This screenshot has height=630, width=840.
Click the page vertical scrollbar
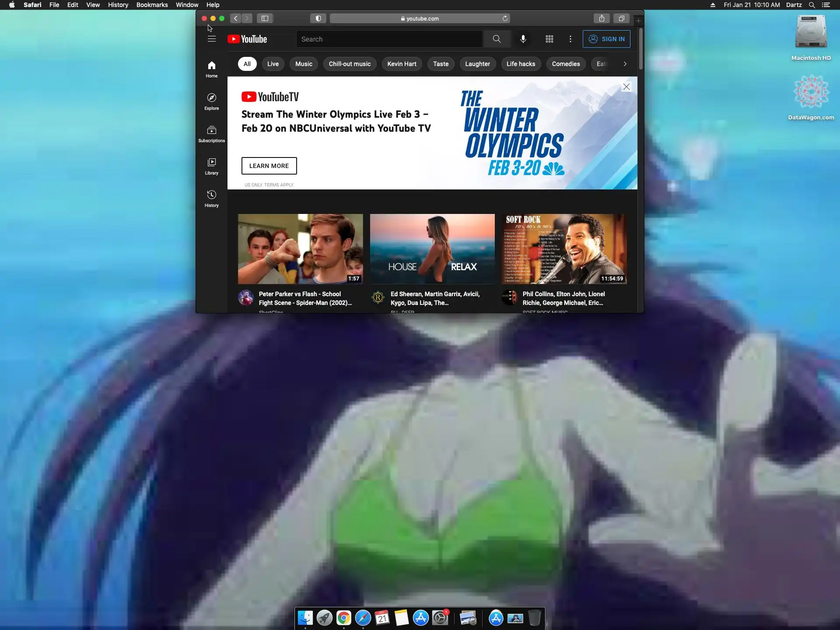pos(640,49)
